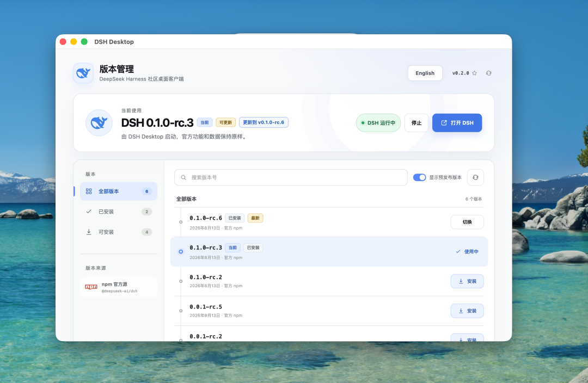
Task: Click the download icon beside 可安装
Action: [x=89, y=232]
